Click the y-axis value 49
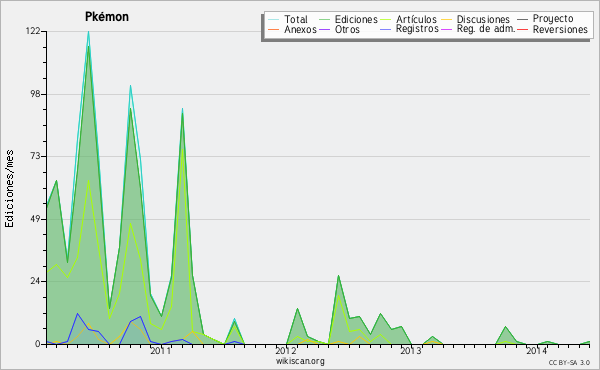 pos(36,219)
